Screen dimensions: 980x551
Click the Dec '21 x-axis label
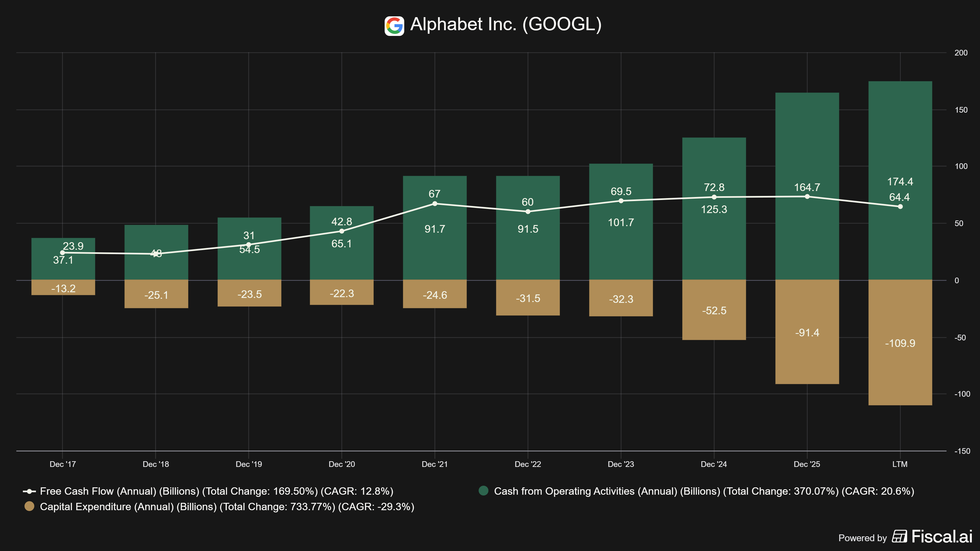click(x=434, y=464)
